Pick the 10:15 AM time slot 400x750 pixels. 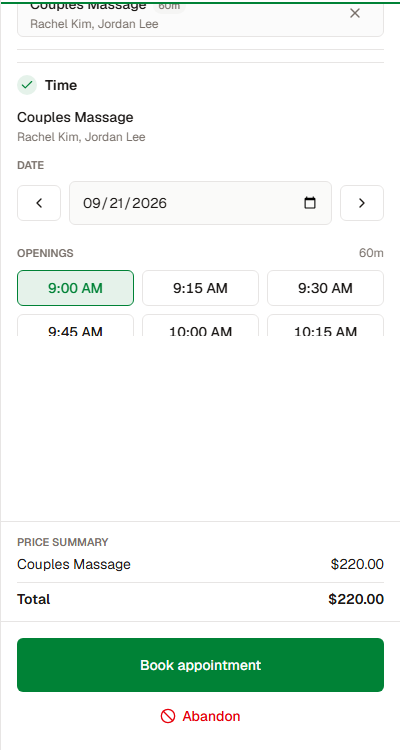(x=325, y=326)
